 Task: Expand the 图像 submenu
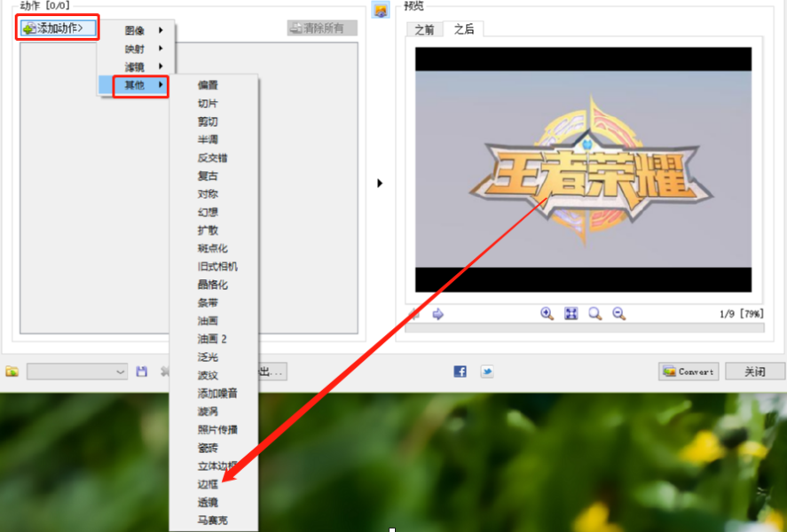click(x=136, y=30)
